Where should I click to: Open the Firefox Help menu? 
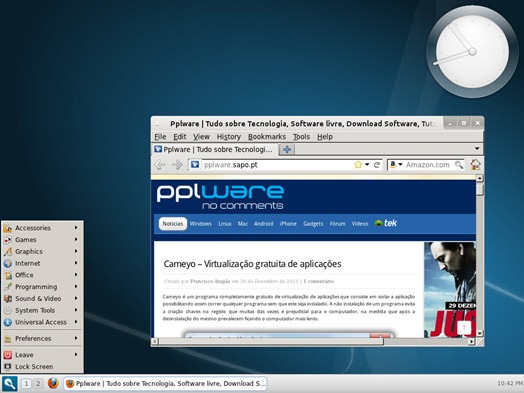(325, 137)
